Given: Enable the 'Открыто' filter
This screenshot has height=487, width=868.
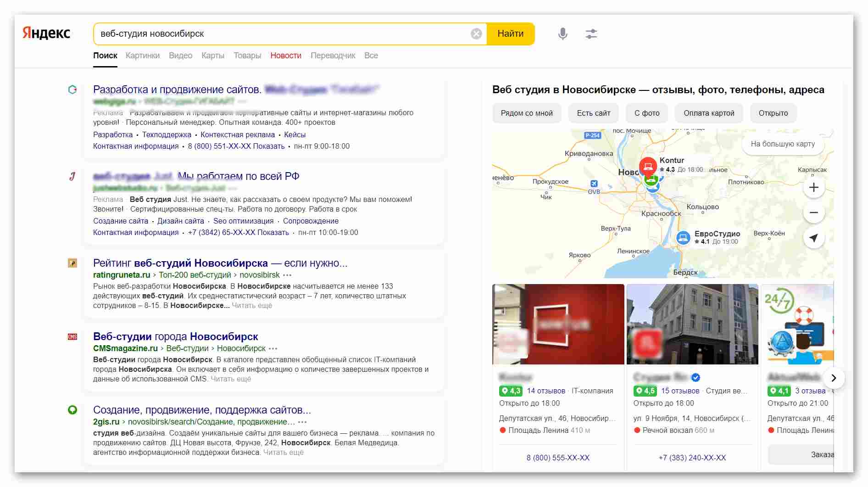Looking at the screenshot, I should (773, 113).
